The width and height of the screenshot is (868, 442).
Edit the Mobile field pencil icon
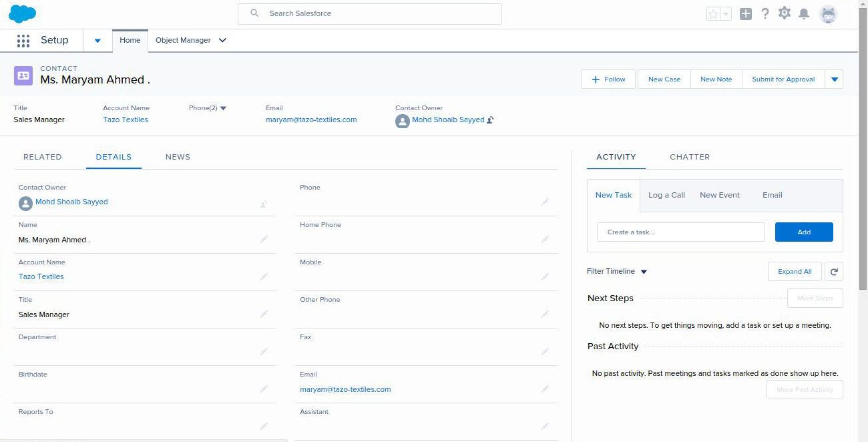545,276
